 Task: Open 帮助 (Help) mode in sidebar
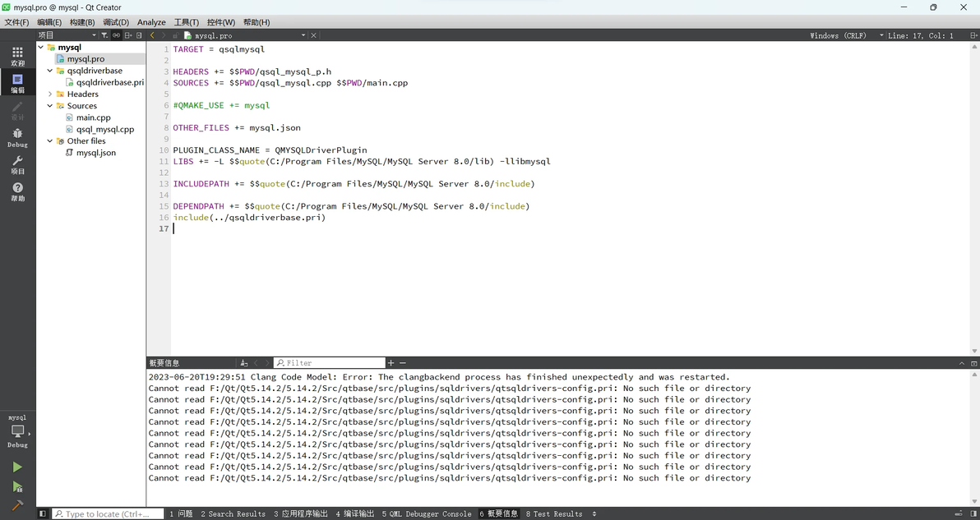(17, 191)
